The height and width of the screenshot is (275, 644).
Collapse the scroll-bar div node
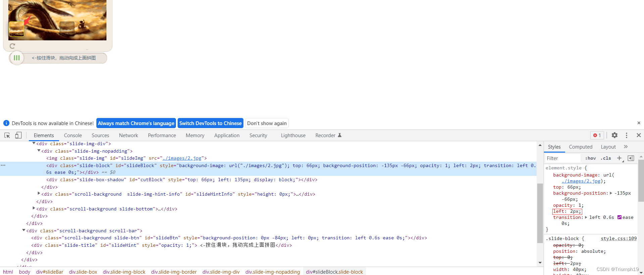coord(24,230)
